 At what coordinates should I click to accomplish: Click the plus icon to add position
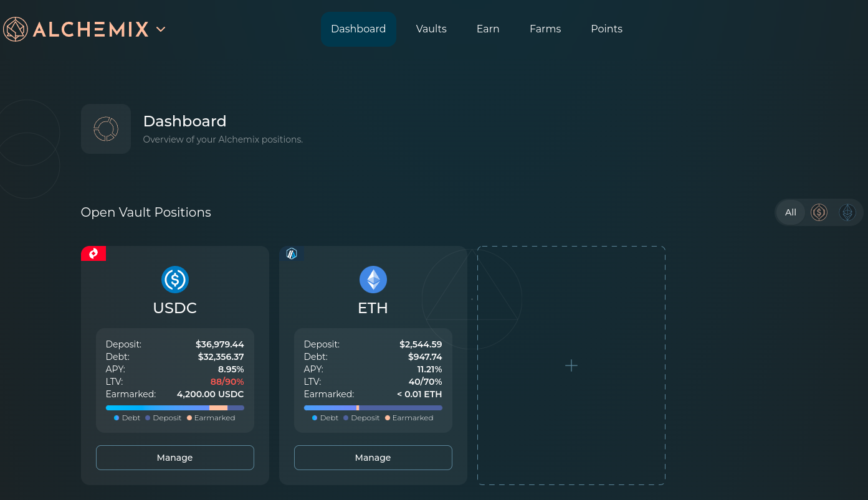click(x=571, y=366)
